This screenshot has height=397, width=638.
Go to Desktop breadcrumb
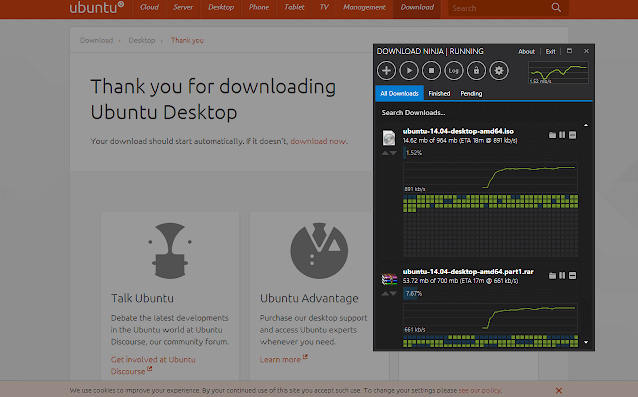142,40
